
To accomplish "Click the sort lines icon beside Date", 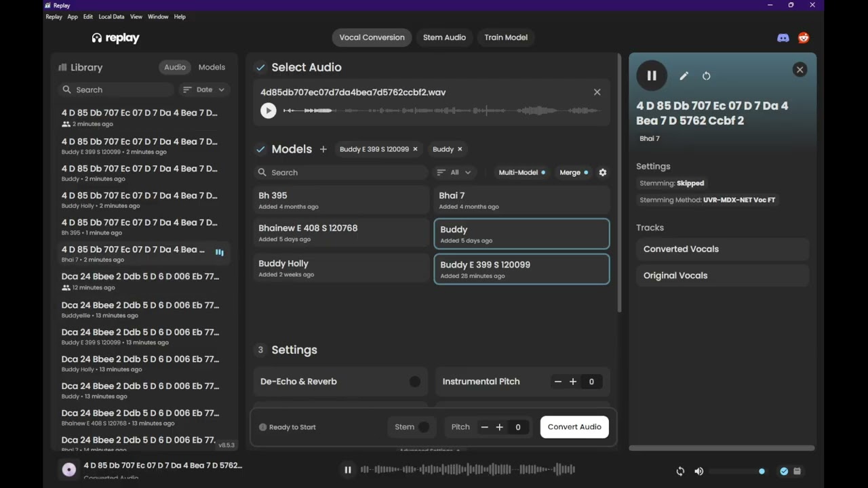I will pos(187,89).
